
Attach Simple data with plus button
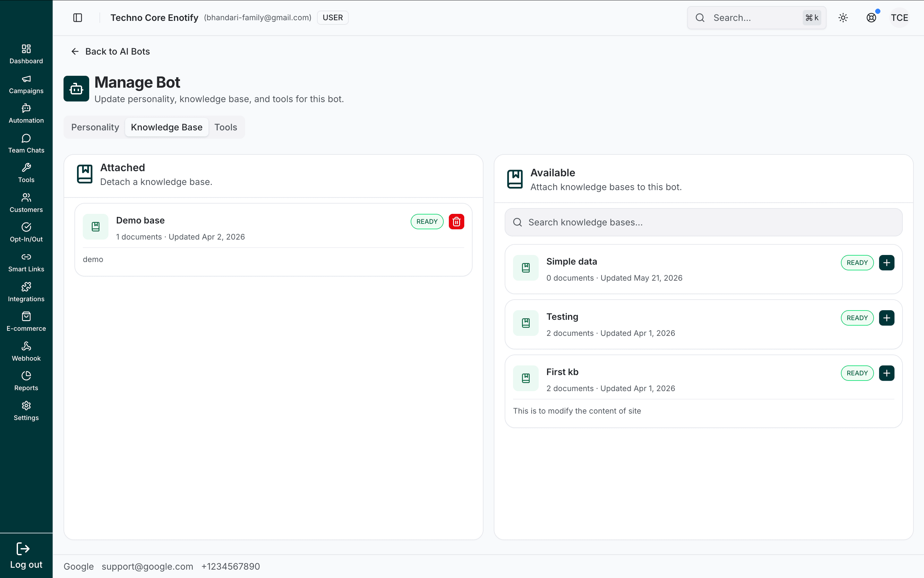[x=886, y=263]
